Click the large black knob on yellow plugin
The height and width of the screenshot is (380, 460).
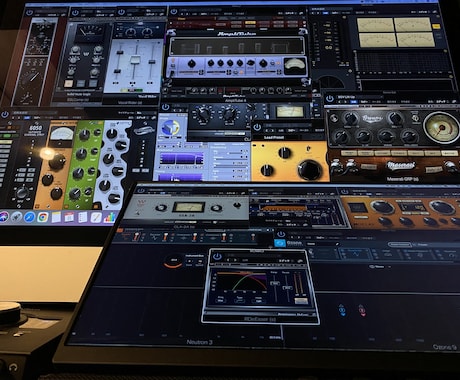pyautogui.click(x=309, y=169)
